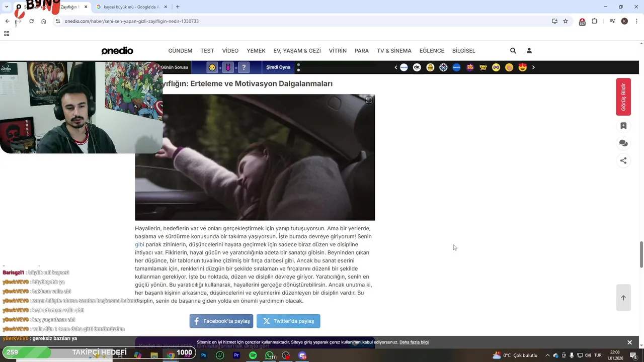The width and height of the screenshot is (644, 362).
Task: Click the install app icon in address bar
Action: pos(554,21)
